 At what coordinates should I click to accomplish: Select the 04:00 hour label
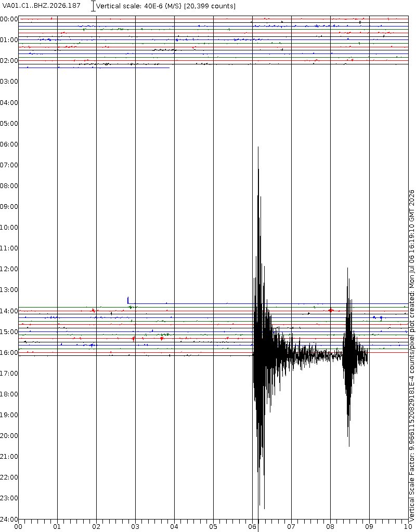point(9,103)
